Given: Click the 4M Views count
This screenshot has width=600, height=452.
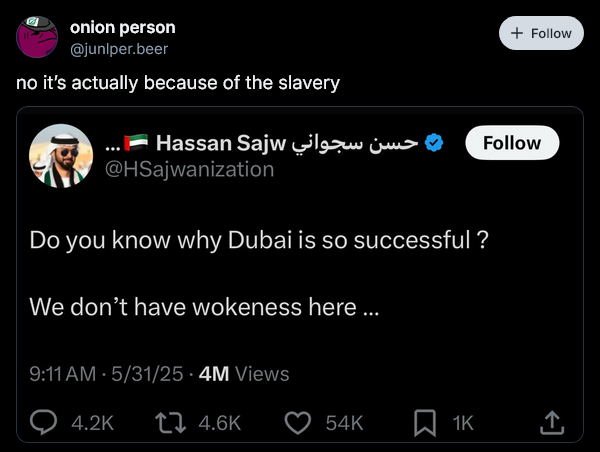Looking at the screenshot, I should point(245,374).
